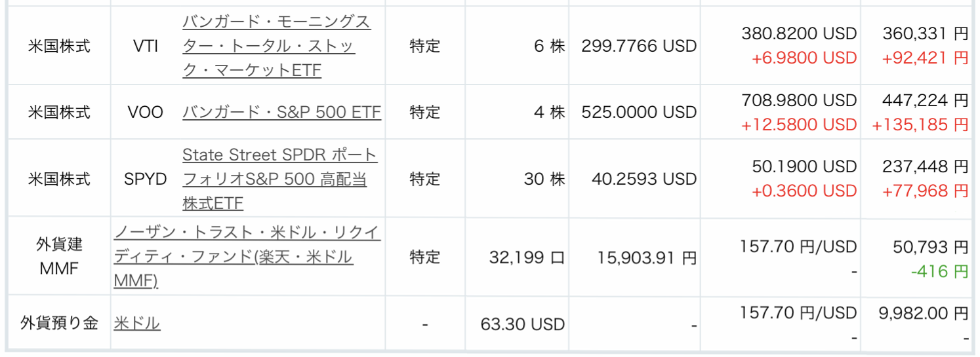Select the SPYD ticker cell

tap(146, 179)
